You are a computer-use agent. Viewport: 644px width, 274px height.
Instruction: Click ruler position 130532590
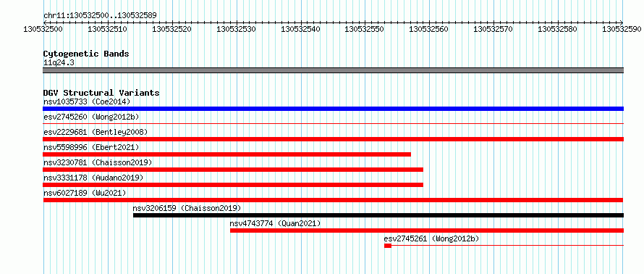pyautogui.click(x=622, y=30)
